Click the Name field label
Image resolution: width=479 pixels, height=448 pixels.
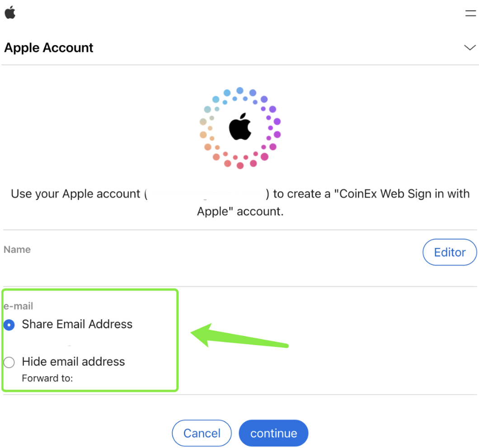(17, 250)
